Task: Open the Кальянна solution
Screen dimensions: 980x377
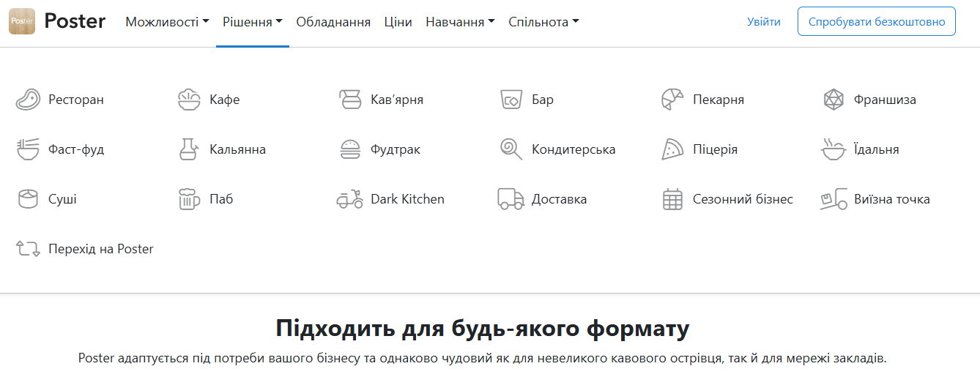Action: click(x=238, y=149)
